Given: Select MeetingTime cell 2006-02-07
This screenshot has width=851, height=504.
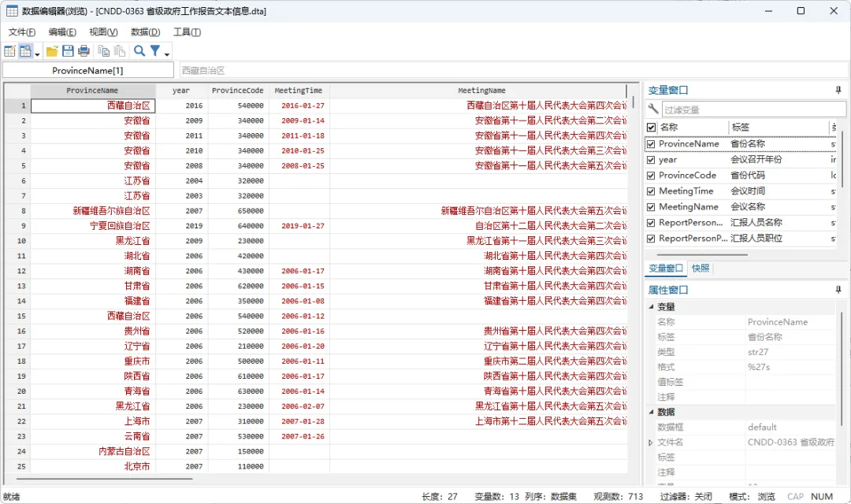Looking at the screenshot, I should pos(299,406).
